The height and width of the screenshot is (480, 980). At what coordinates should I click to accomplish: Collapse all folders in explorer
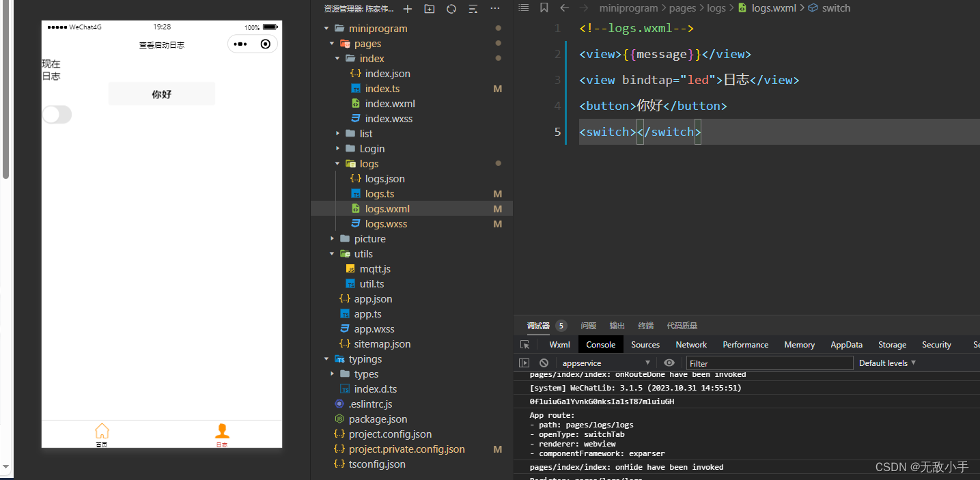point(473,9)
